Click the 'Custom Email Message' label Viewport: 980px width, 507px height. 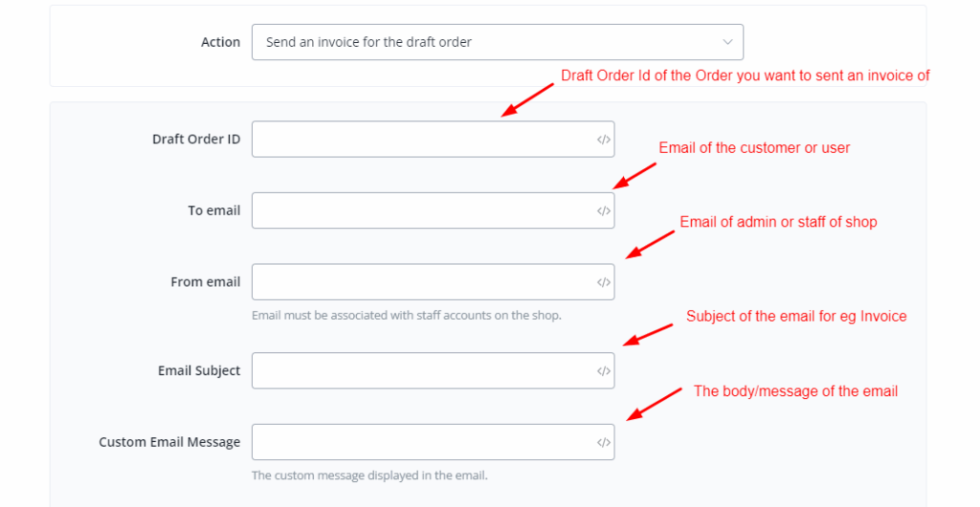pyautogui.click(x=169, y=443)
